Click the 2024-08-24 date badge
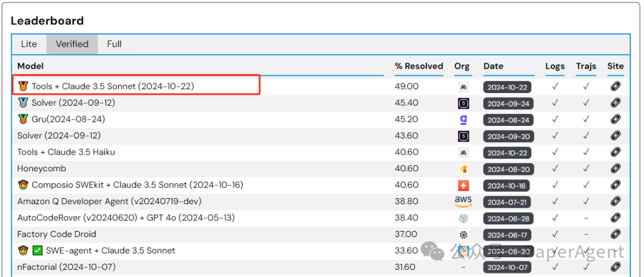The height and width of the screenshot is (277, 644). point(509,120)
